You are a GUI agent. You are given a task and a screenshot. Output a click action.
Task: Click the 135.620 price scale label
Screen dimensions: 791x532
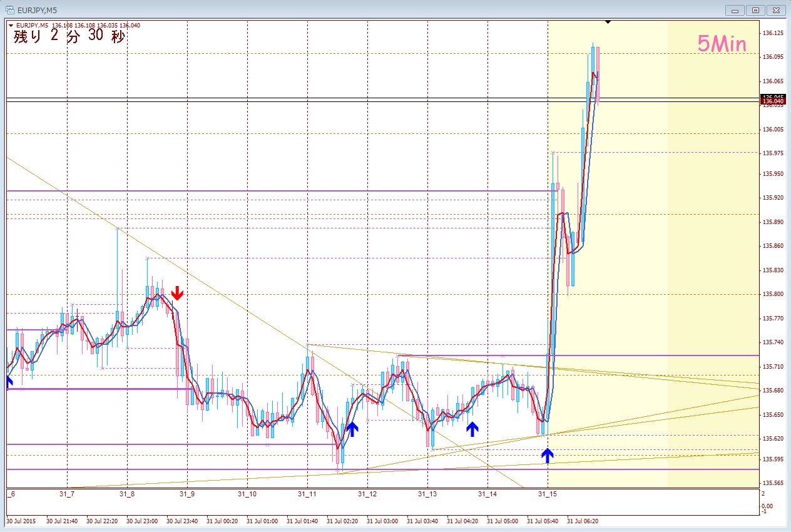[773, 439]
